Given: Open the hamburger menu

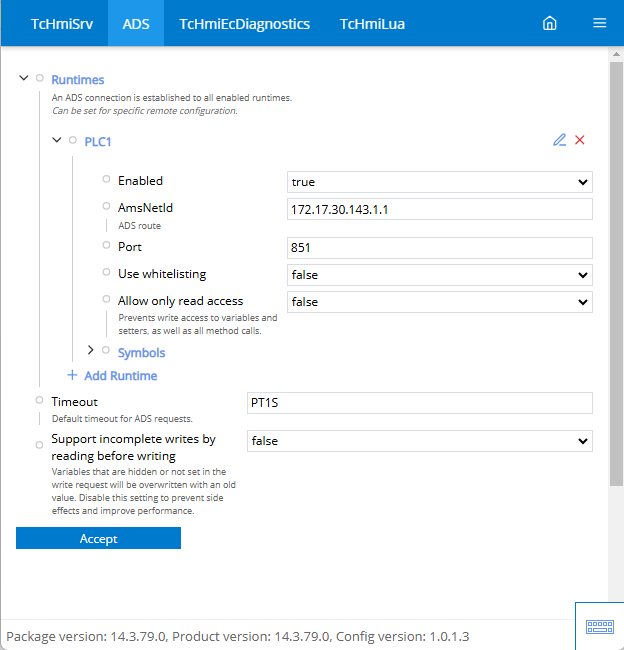Looking at the screenshot, I should pyautogui.click(x=599, y=23).
